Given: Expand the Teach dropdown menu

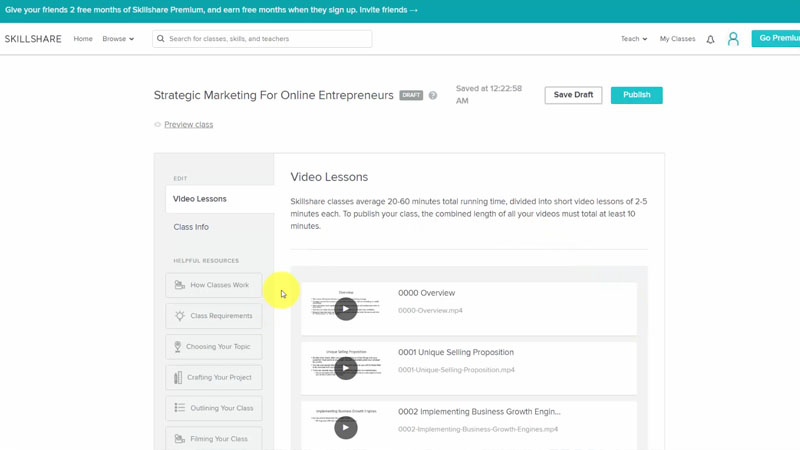Looking at the screenshot, I should pyautogui.click(x=634, y=39).
